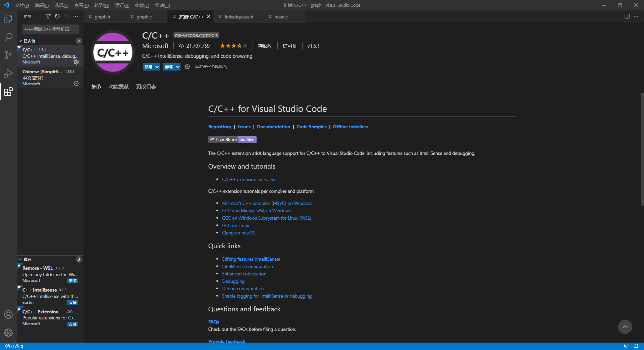Open the Manage gear in activity bar

[8, 333]
